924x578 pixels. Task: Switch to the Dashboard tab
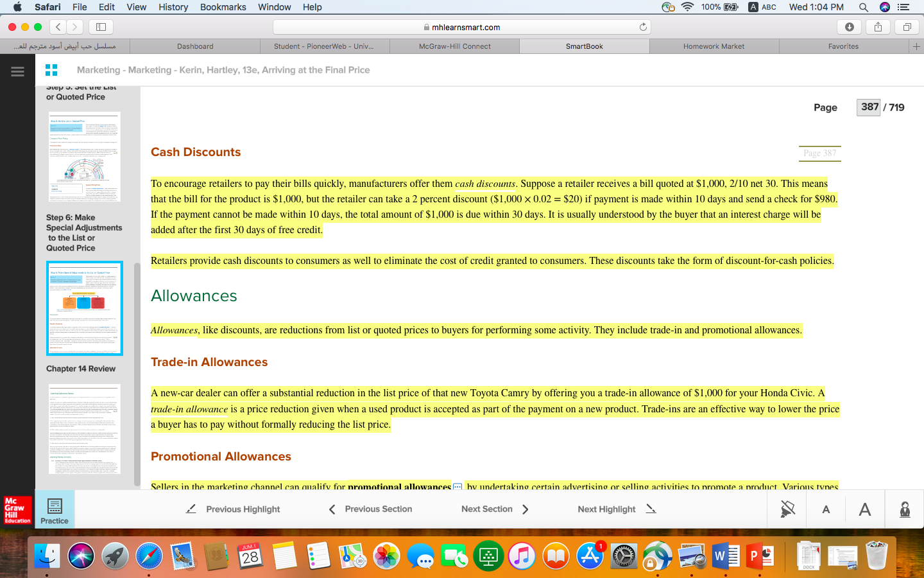pos(195,46)
